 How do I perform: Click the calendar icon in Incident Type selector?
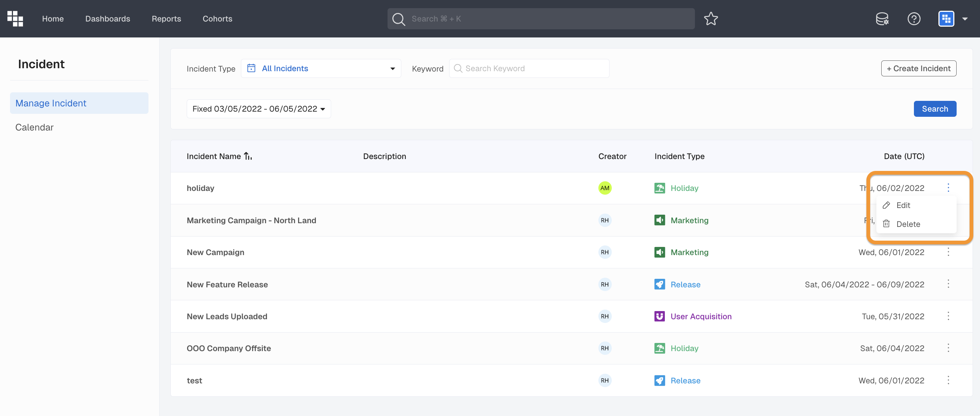(251, 68)
